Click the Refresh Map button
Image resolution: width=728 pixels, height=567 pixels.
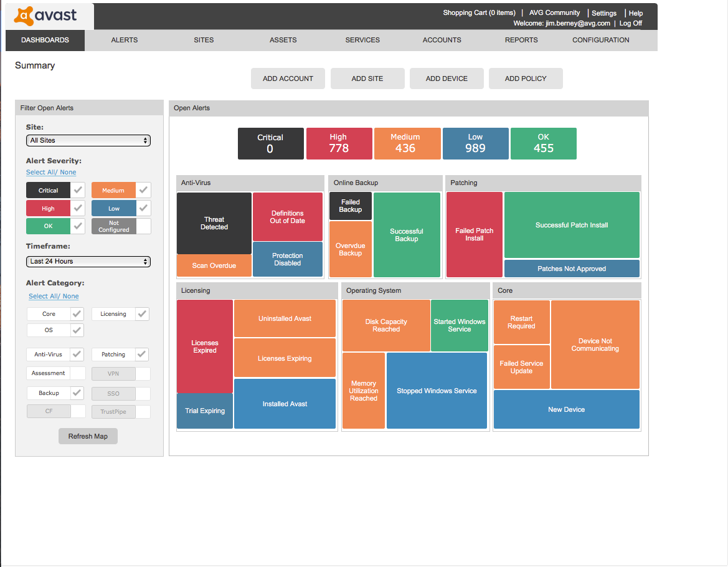(x=88, y=436)
